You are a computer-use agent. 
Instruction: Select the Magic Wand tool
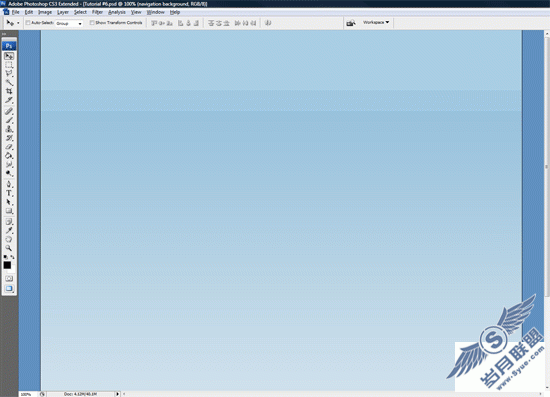(x=9, y=82)
